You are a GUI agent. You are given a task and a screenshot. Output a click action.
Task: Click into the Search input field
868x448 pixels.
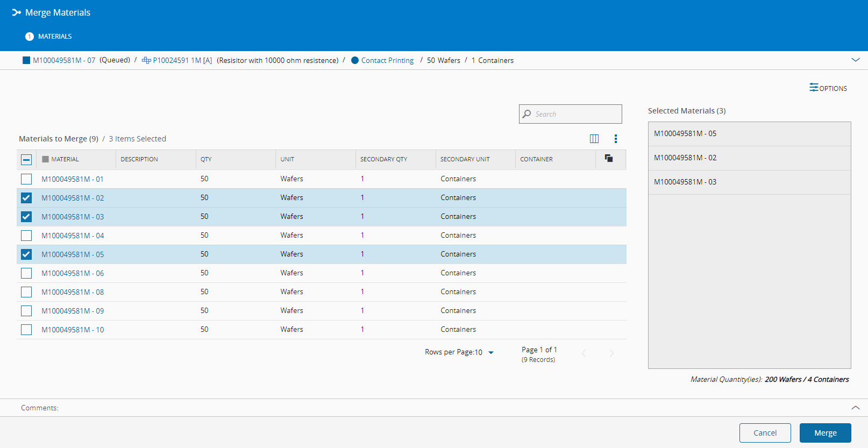[x=575, y=114]
